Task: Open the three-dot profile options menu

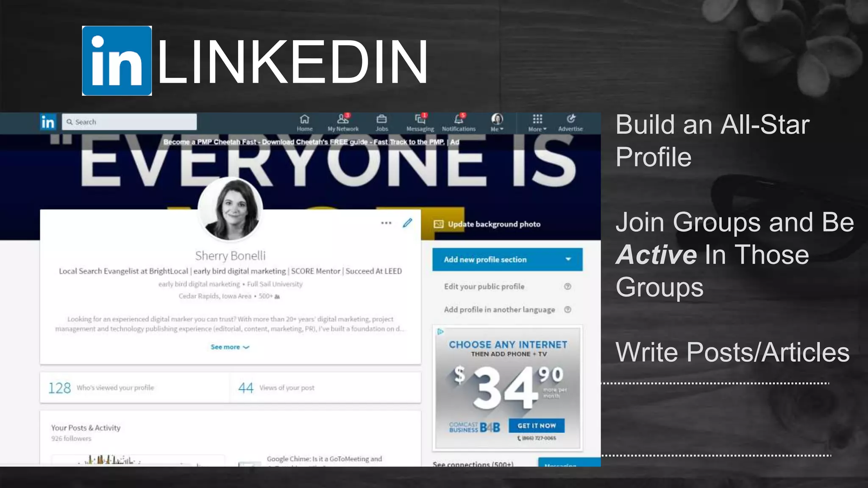Action: pyautogui.click(x=386, y=223)
